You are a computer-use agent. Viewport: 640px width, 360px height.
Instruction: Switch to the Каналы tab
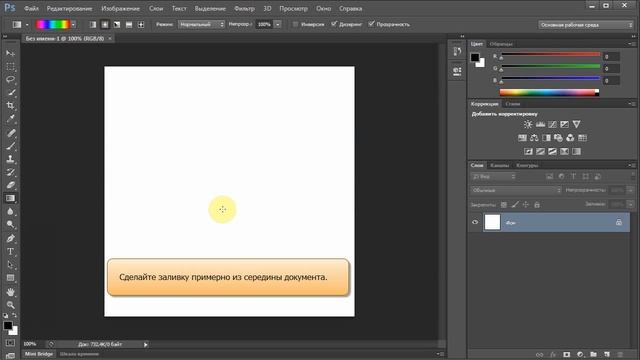pyautogui.click(x=500, y=165)
